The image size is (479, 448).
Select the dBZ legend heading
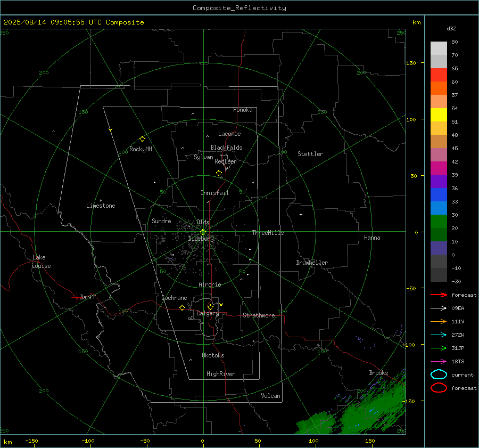pos(451,28)
